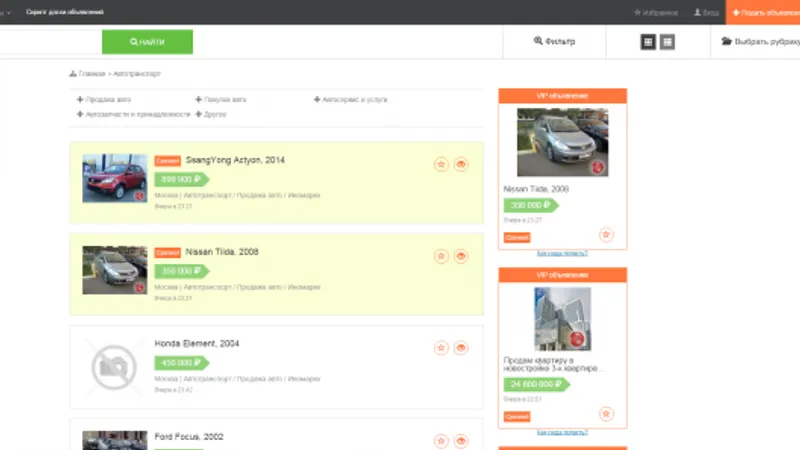Click eye icon on Nissan Tiida listing
Image resolution: width=800 pixels, height=450 pixels.
click(x=461, y=256)
